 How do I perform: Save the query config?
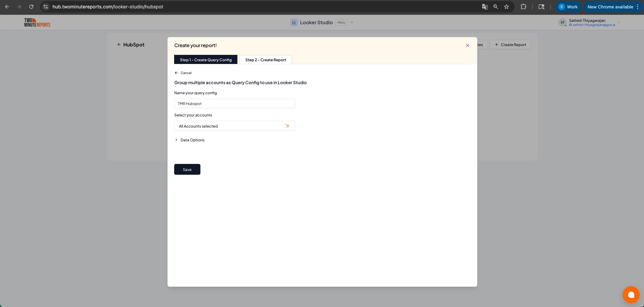187,169
